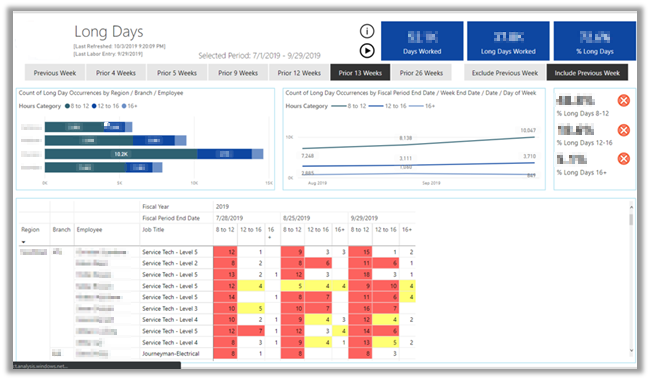
Task: Click the play button icon
Action: pyautogui.click(x=367, y=51)
